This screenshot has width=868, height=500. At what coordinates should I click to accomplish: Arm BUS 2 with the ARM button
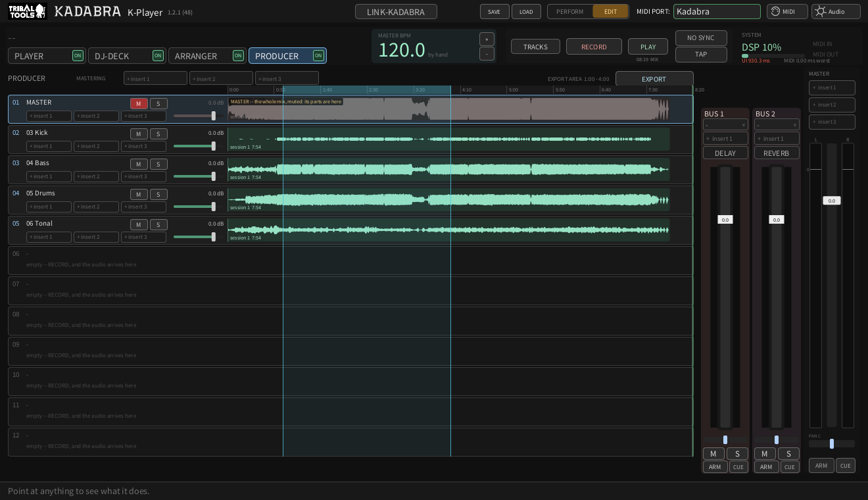point(766,466)
